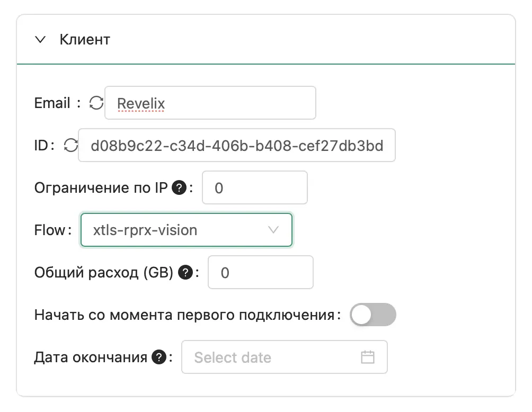Image resolution: width=532 pixels, height=412 pixels.
Task: Click the Flow dropdown arrow icon
Action: [x=273, y=230]
